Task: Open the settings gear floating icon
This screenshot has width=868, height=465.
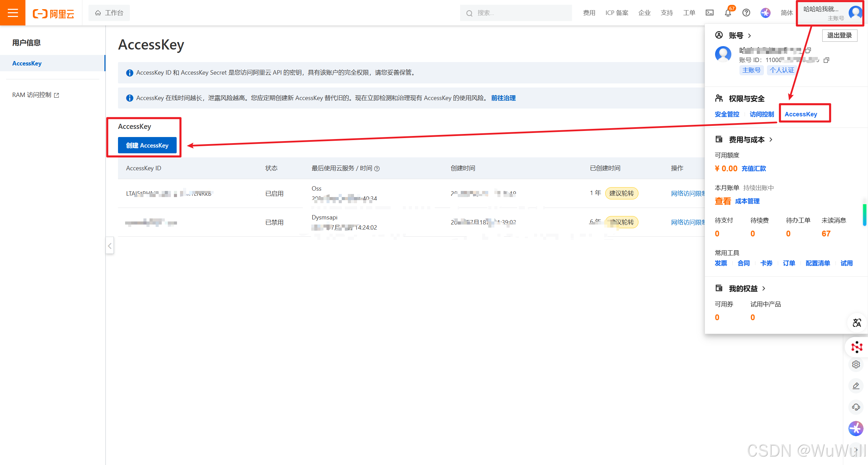Action: coord(856,365)
